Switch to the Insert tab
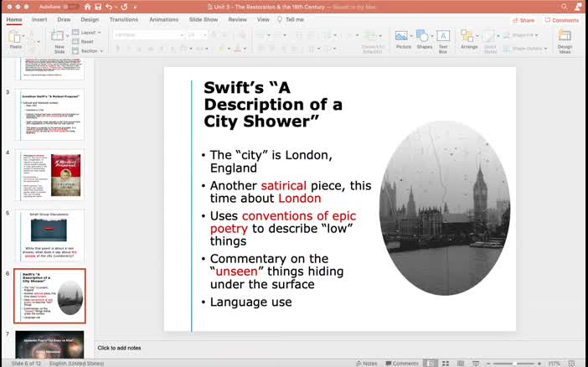Image resolution: width=588 pixels, height=367 pixels. click(x=39, y=19)
